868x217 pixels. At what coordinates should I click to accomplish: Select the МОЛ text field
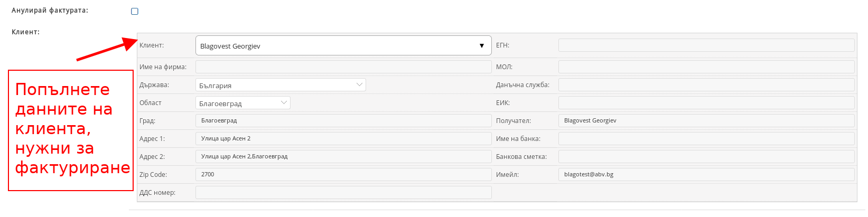pyautogui.click(x=706, y=67)
